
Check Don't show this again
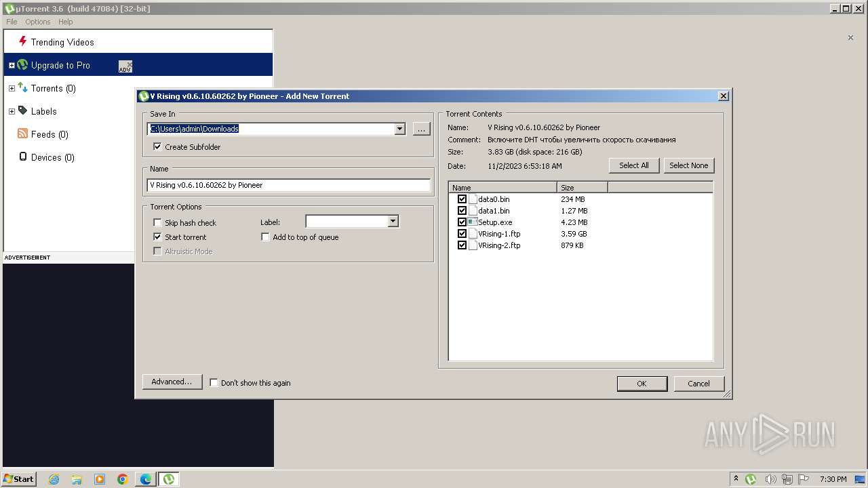pos(214,382)
